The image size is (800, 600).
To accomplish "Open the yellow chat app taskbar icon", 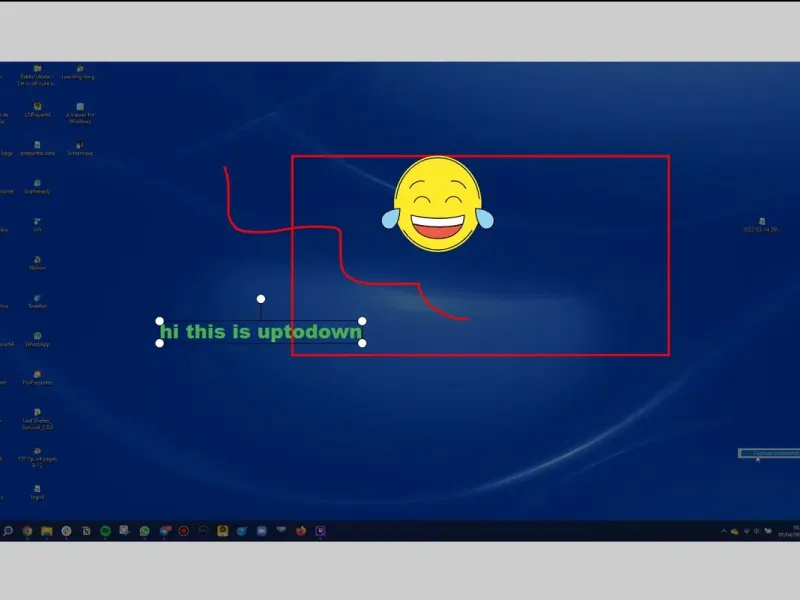I will [222, 531].
